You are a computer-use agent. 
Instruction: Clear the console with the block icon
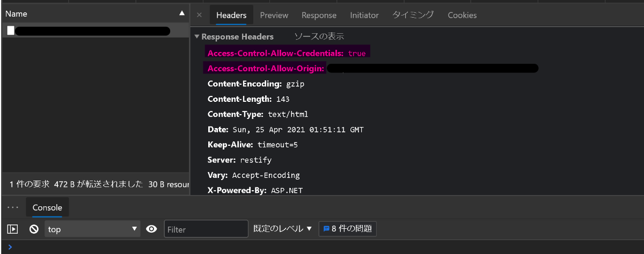(x=34, y=229)
